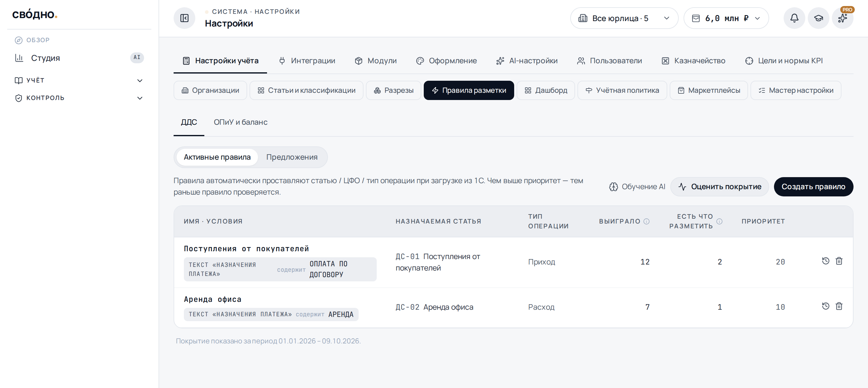
Task: Open the Маркетплейсы section
Action: click(709, 90)
